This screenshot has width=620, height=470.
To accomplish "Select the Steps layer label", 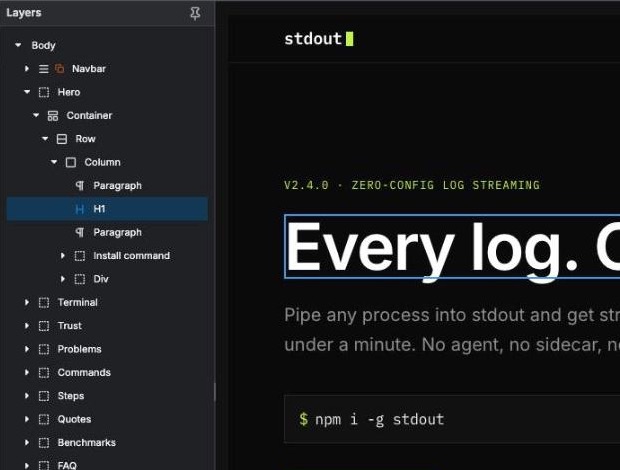I will pos(71,396).
